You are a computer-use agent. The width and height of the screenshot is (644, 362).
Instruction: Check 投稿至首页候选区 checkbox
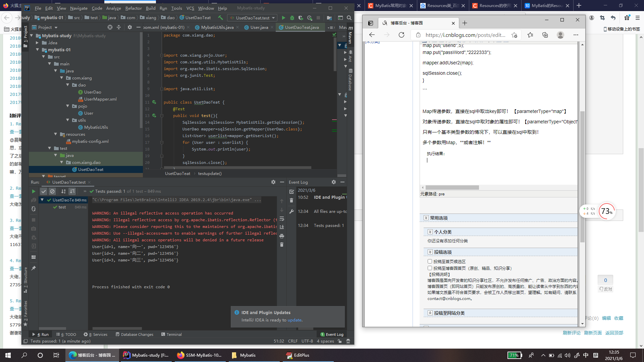pyautogui.click(x=430, y=261)
